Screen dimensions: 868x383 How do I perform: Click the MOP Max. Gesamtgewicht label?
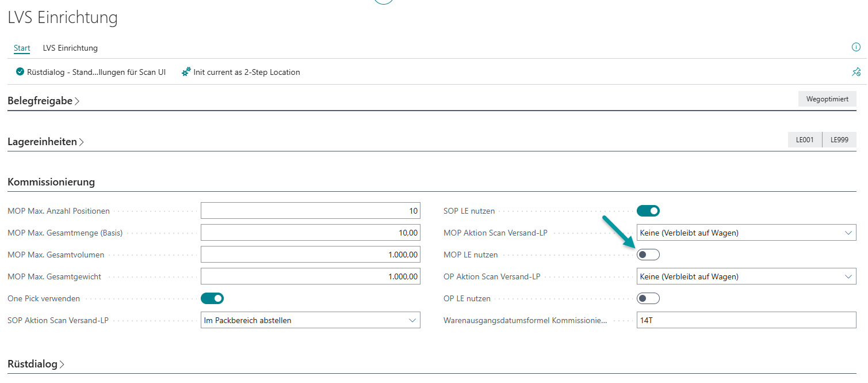click(x=55, y=276)
